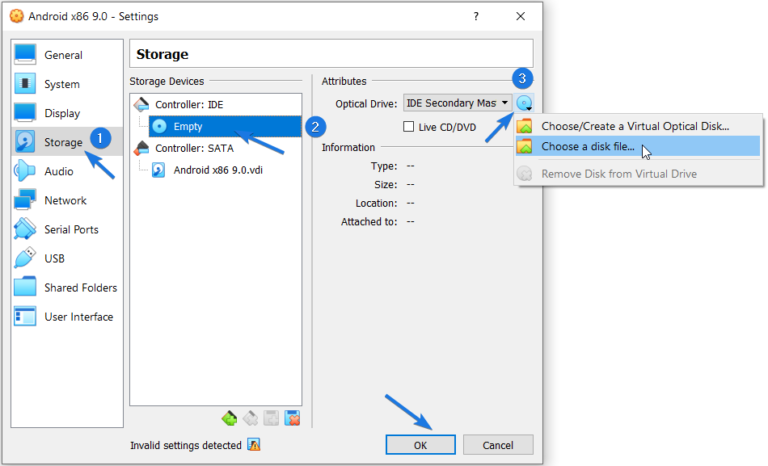Click the invalid settings warning icon
The image size is (768, 466).
pyautogui.click(x=254, y=445)
